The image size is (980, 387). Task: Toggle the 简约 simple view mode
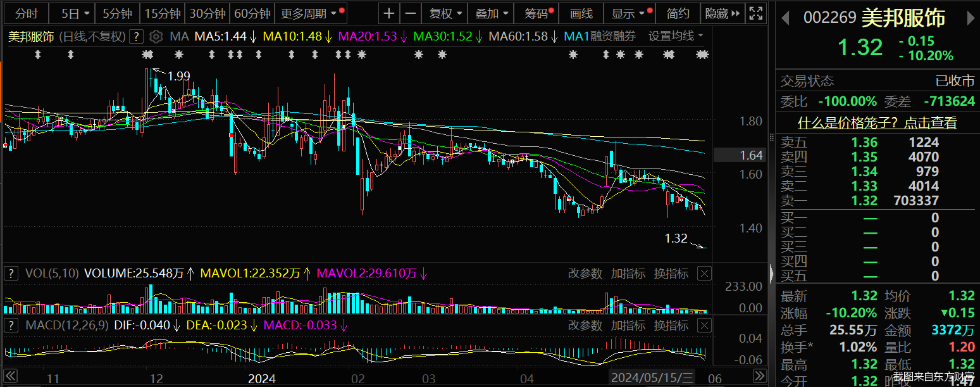click(x=678, y=13)
